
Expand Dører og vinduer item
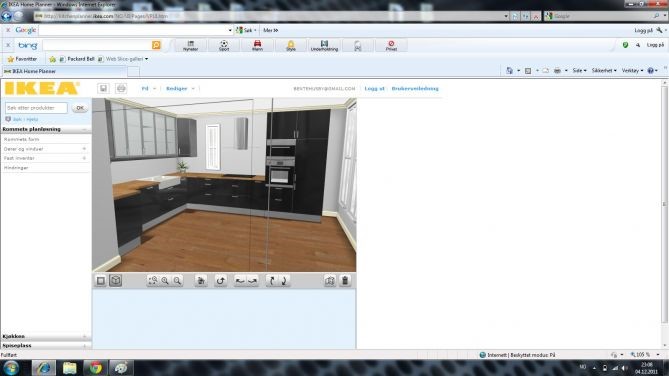coord(45,149)
